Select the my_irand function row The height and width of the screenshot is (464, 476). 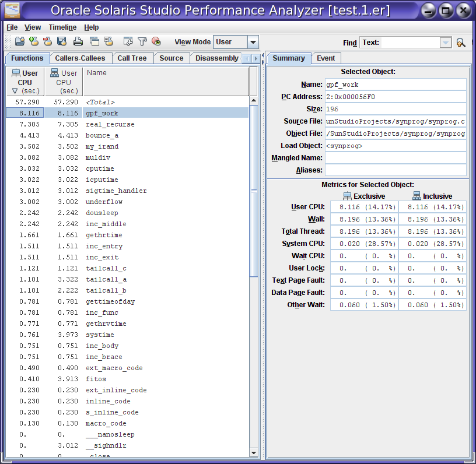[x=127, y=146]
